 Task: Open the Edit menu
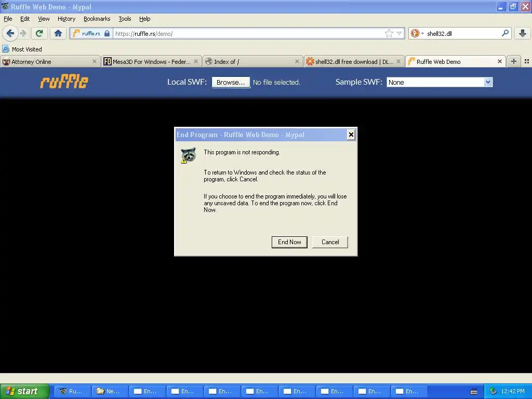click(25, 19)
